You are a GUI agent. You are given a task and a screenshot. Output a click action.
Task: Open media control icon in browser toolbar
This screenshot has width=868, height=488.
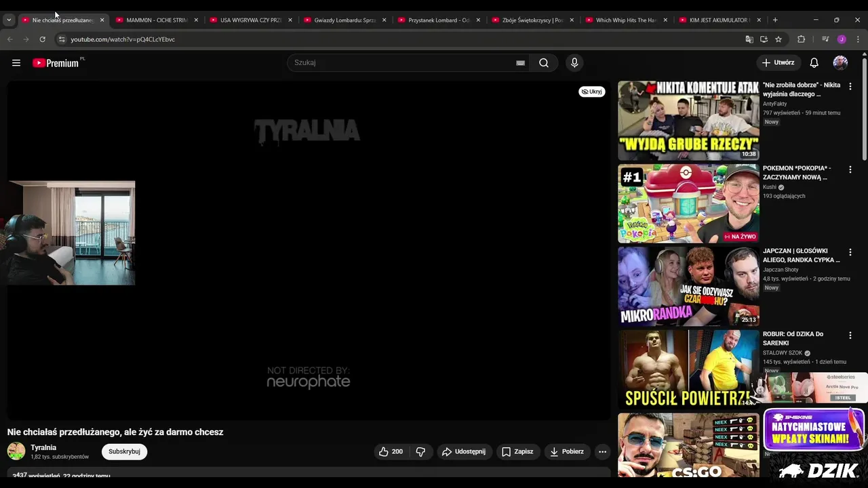(825, 39)
